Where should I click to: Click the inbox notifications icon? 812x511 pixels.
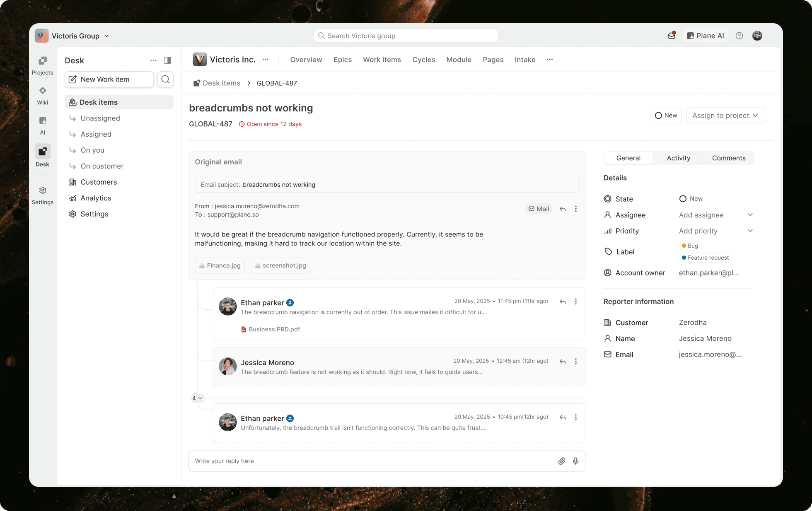click(672, 36)
